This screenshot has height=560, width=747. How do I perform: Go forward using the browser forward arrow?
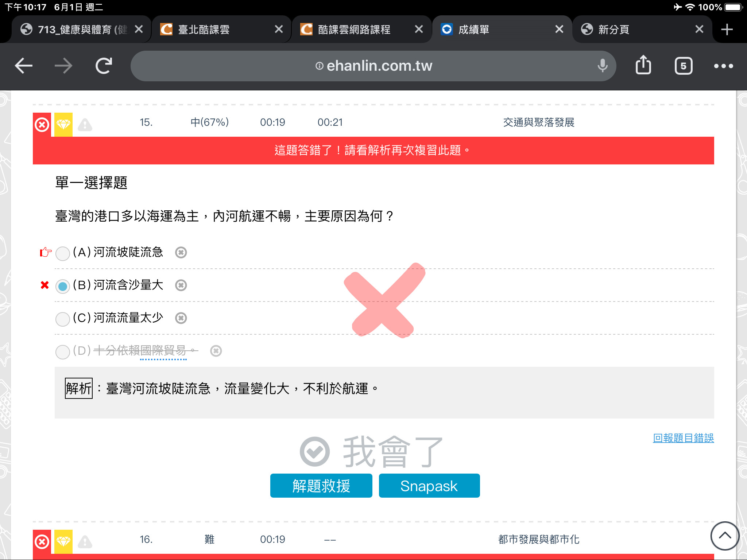[63, 66]
